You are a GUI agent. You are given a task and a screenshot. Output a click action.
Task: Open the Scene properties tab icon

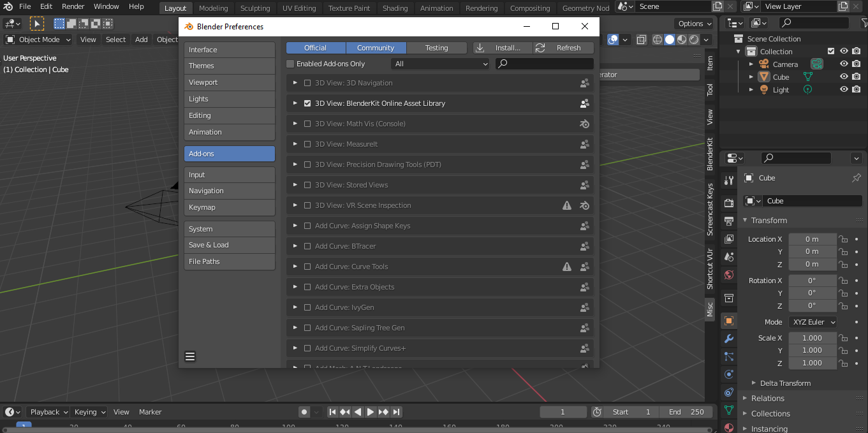pyautogui.click(x=729, y=257)
